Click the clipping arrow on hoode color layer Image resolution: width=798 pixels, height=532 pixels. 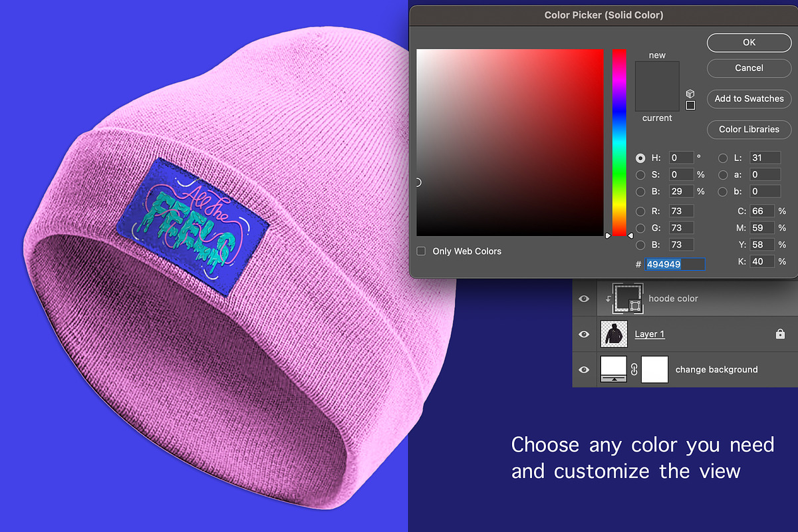pos(608,299)
